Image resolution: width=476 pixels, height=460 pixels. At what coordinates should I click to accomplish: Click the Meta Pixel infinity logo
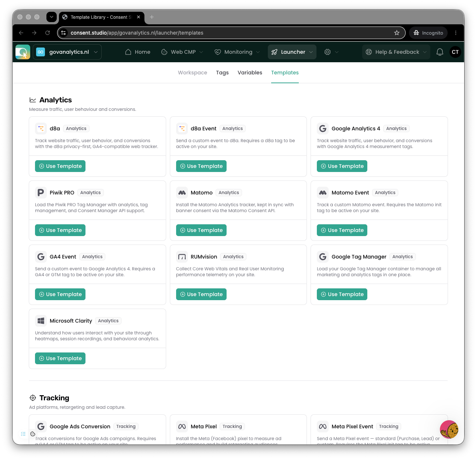[182, 426]
